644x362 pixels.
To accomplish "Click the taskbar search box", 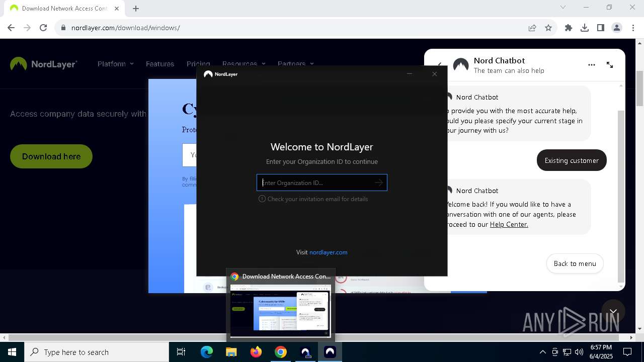I will pos(97,352).
